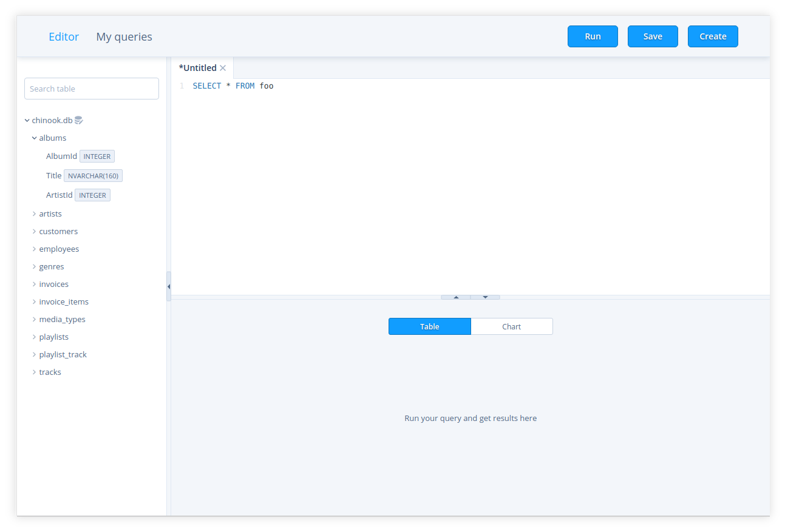Expand the customers table chevron
785x532 pixels.
point(35,231)
